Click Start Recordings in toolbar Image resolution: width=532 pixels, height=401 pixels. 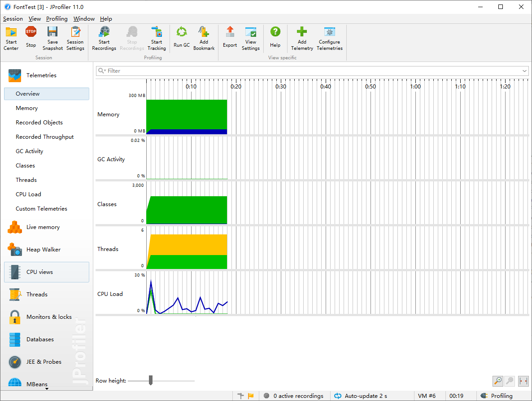(104, 39)
